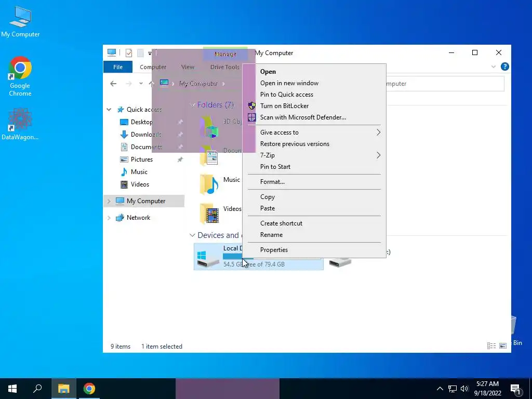Switch to large icons view in the status bar

(x=503, y=345)
